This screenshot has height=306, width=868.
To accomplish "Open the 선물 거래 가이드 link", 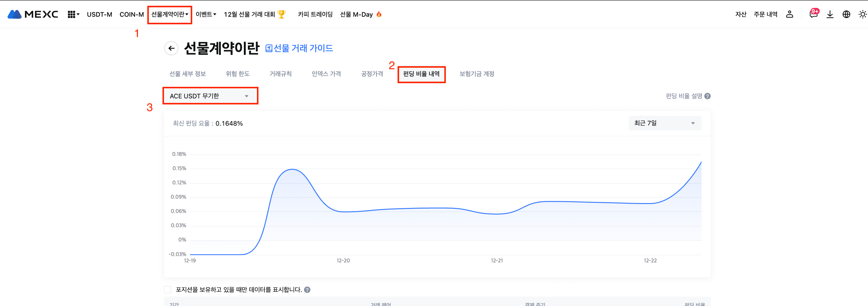I will click(x=299, y=49).
